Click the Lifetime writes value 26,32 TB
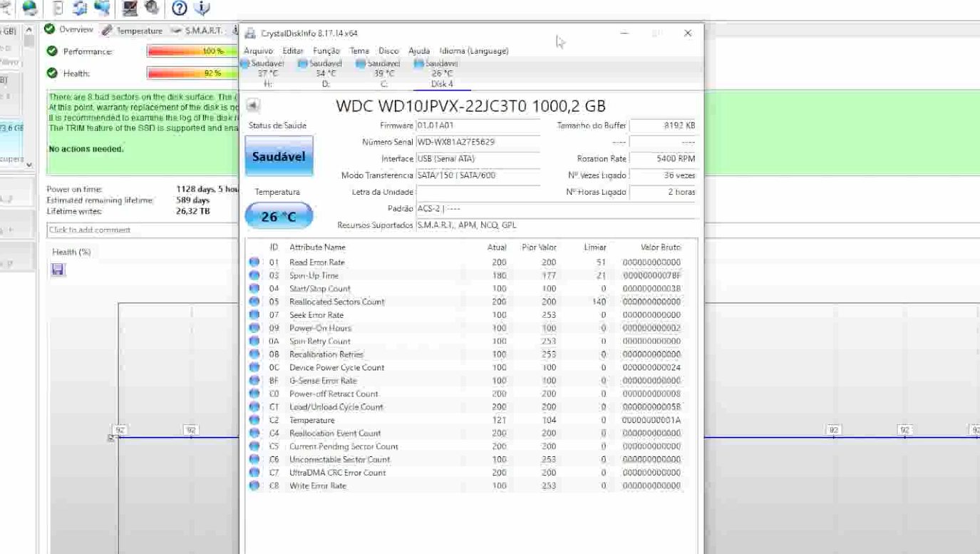Image resolution: width=980 pixels, height=554 pixels. [193, 211]
